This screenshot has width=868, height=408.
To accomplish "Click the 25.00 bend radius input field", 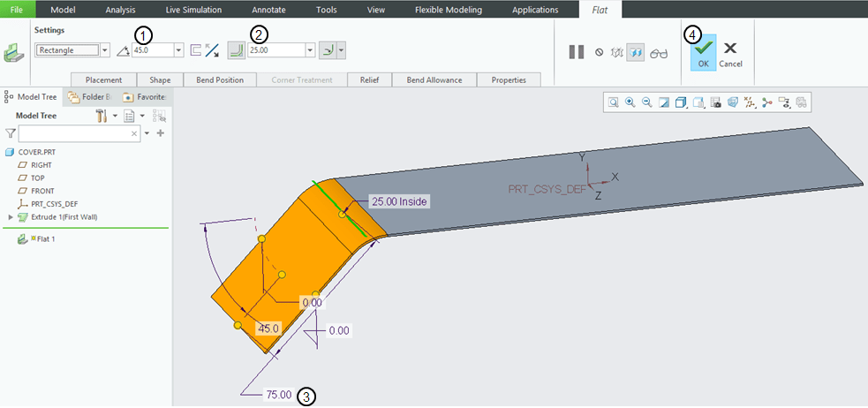I will (x=275, y=50).
